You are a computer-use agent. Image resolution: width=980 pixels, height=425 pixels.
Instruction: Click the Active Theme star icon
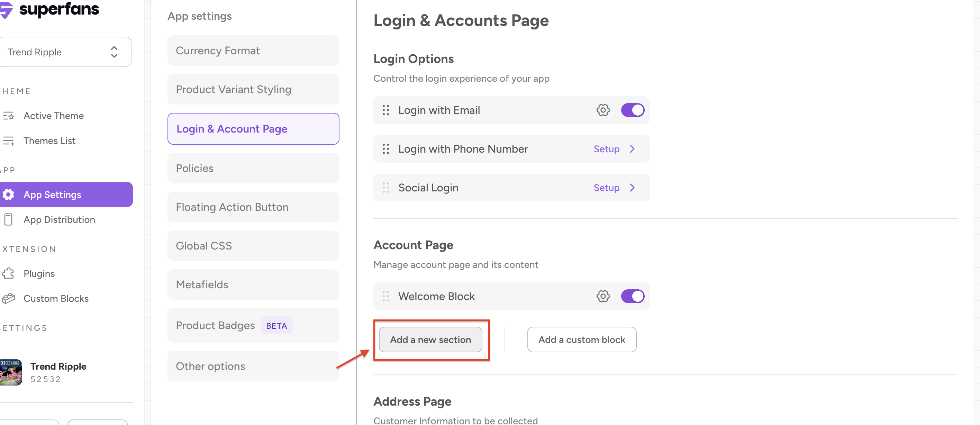point(8,116)
